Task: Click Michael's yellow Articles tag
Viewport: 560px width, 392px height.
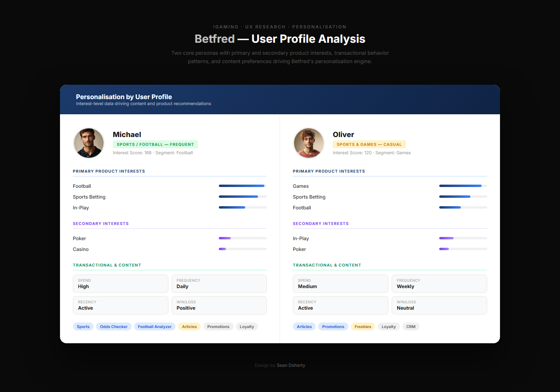Action: click(189, 326)
